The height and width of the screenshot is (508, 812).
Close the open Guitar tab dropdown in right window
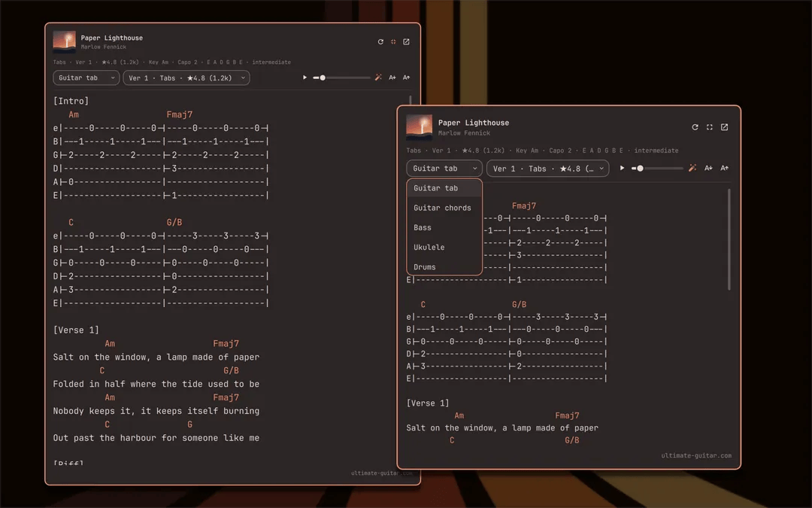(444, 169)
